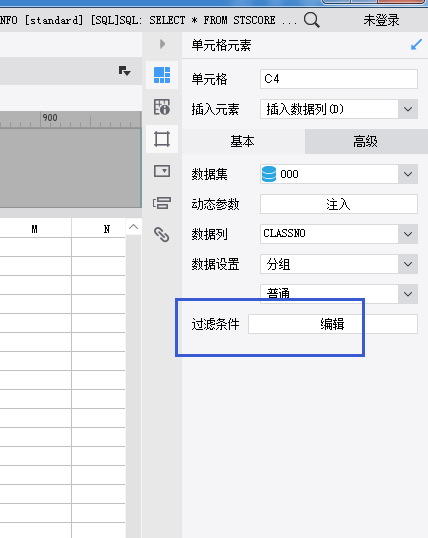
Task: Open the floating element square icon
Action: tap(162, 139)
